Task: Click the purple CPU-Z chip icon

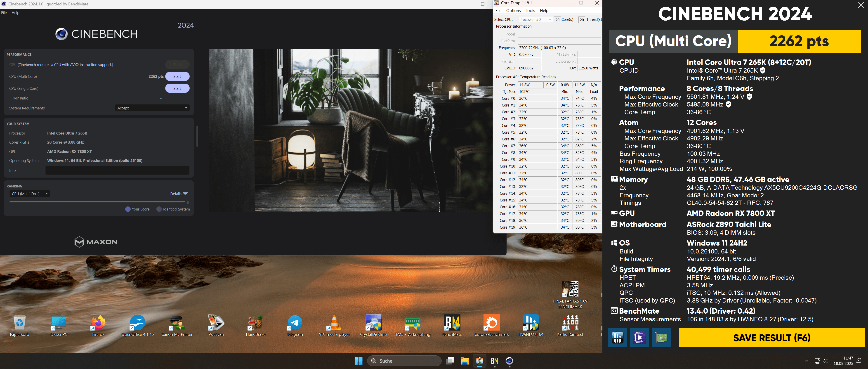Action: [639, 337]
